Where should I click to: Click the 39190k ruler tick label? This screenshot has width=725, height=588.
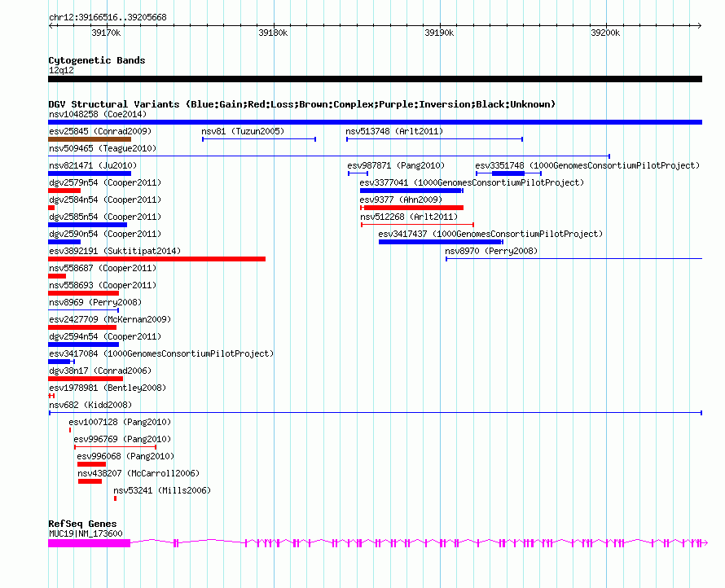point(439,33)
